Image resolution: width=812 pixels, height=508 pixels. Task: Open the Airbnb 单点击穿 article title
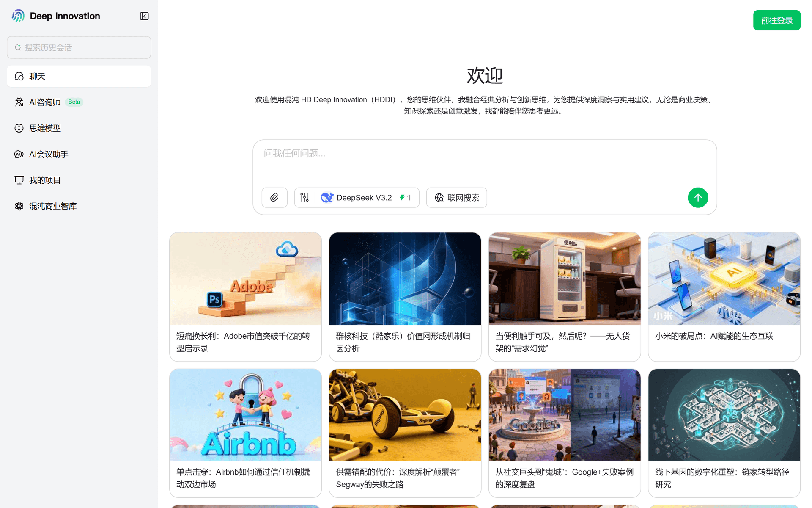243,478
